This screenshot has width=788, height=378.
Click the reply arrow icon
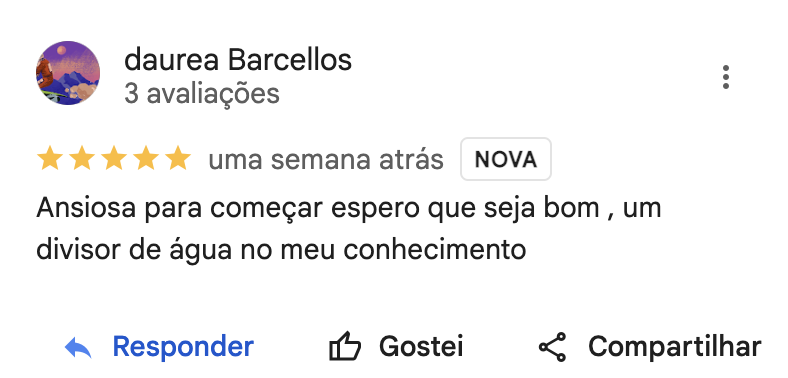click(78, 347)
